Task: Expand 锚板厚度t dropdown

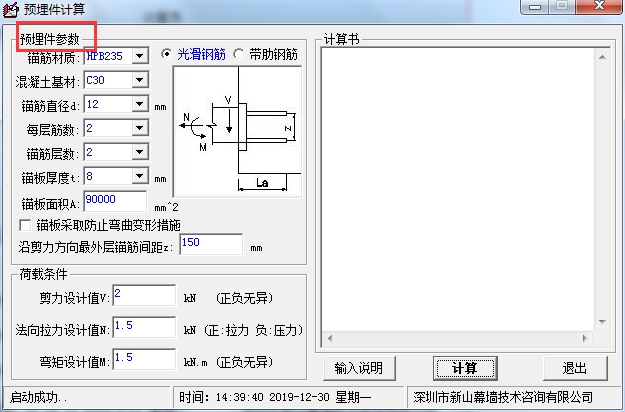Action: click(140, 176)
